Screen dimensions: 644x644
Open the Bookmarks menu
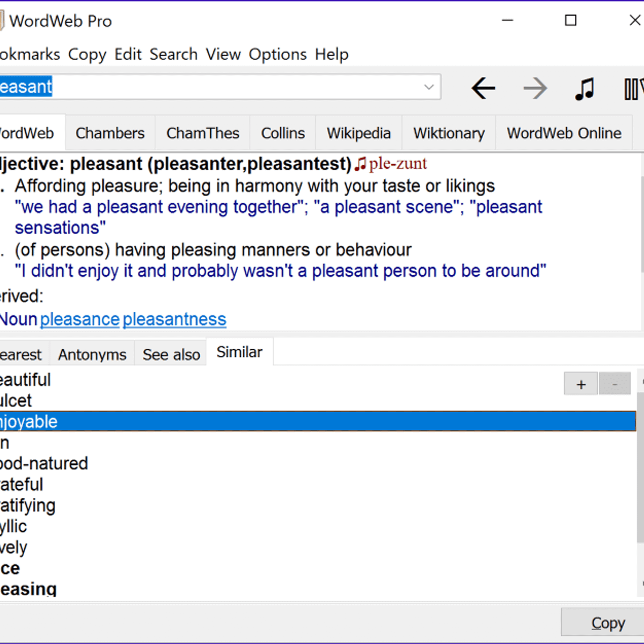[x=30, y=54]
